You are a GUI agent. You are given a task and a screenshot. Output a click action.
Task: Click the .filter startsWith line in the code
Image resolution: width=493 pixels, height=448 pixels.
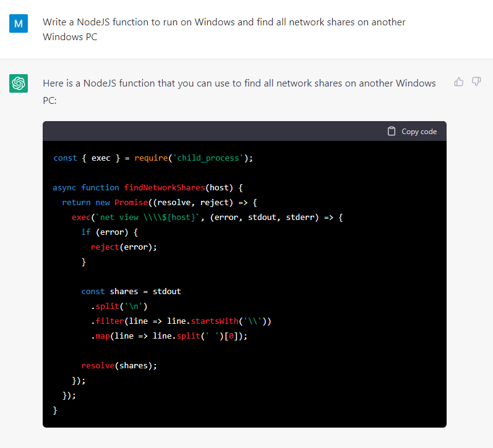(x=181, y=321)
